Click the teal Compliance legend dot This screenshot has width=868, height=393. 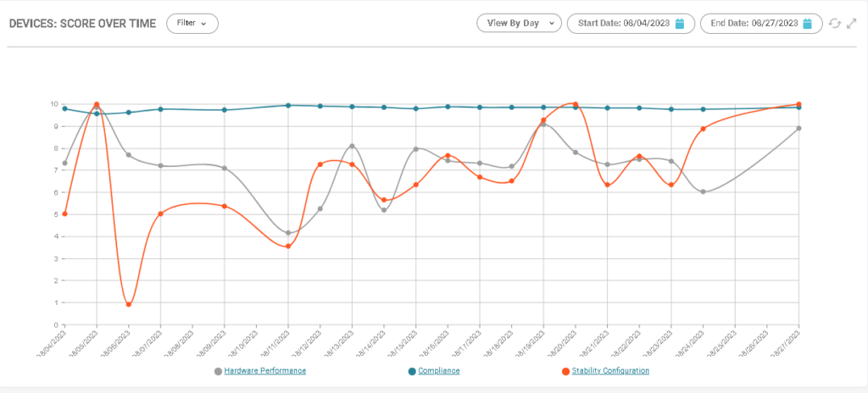pyautogui.click(x=412, y=371)
